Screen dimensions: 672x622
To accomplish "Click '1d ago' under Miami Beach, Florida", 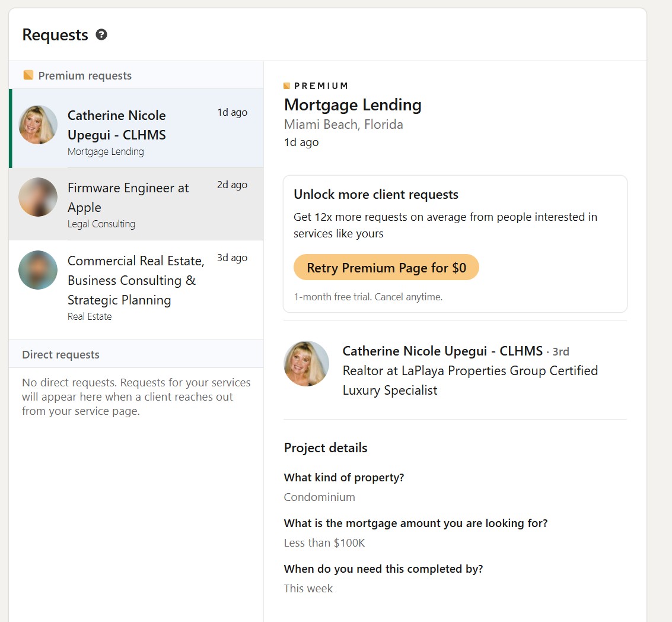I will [301, 142].
